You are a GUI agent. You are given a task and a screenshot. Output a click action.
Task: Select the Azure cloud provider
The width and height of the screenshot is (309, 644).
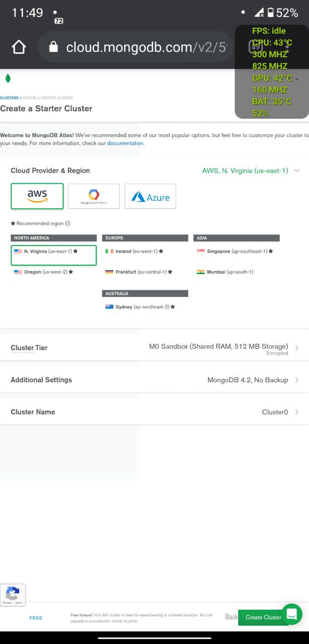tap(150, 196)
